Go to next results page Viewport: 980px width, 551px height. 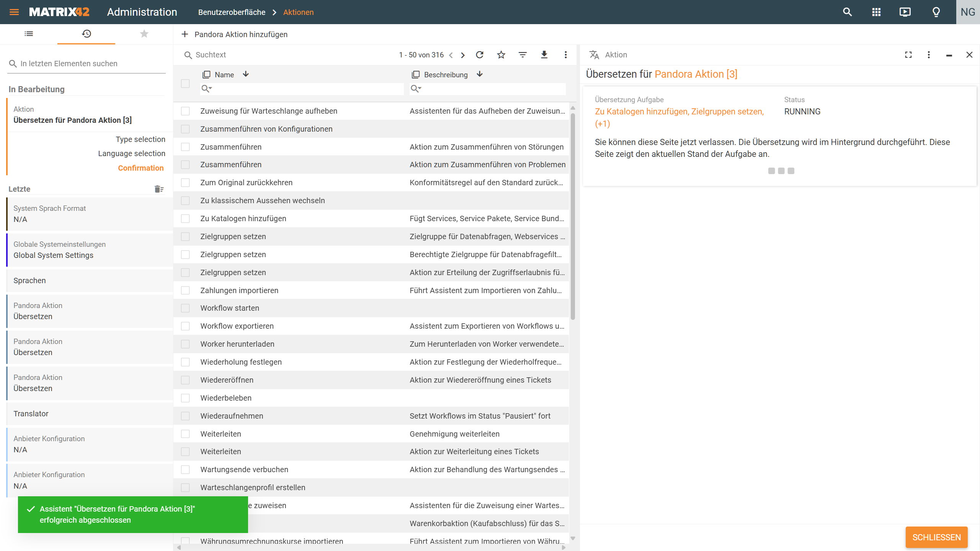pyautogui.click(x=463, y=55)
